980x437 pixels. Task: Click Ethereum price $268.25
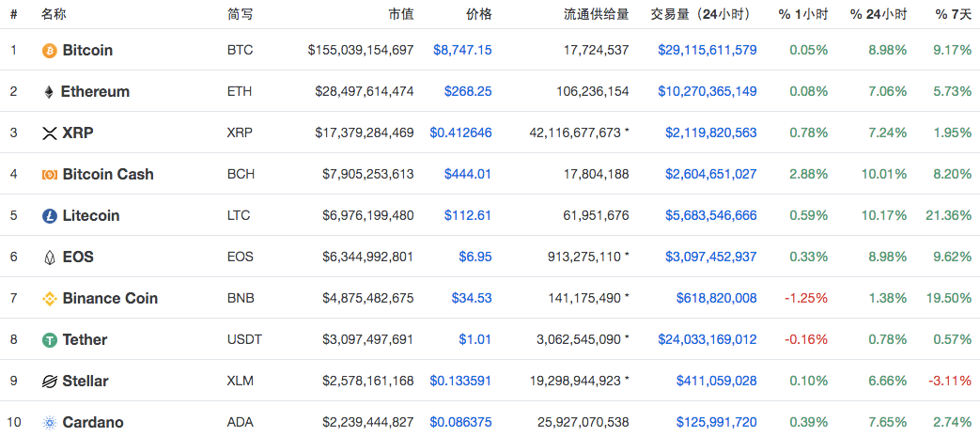point(468,91)
